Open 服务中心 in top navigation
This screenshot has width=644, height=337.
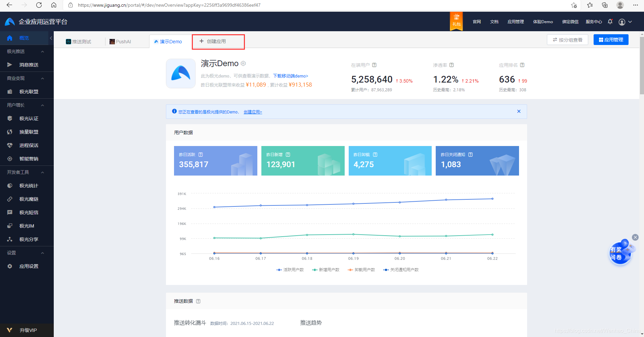pyautogui.click(x=594, y=22)
